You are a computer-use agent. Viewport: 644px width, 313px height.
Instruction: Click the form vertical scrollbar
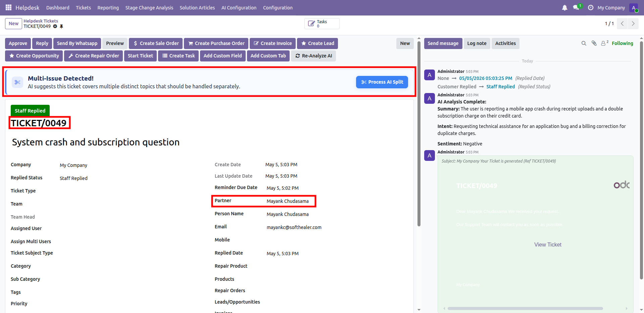pyautogui.click(x=419, y=134)
